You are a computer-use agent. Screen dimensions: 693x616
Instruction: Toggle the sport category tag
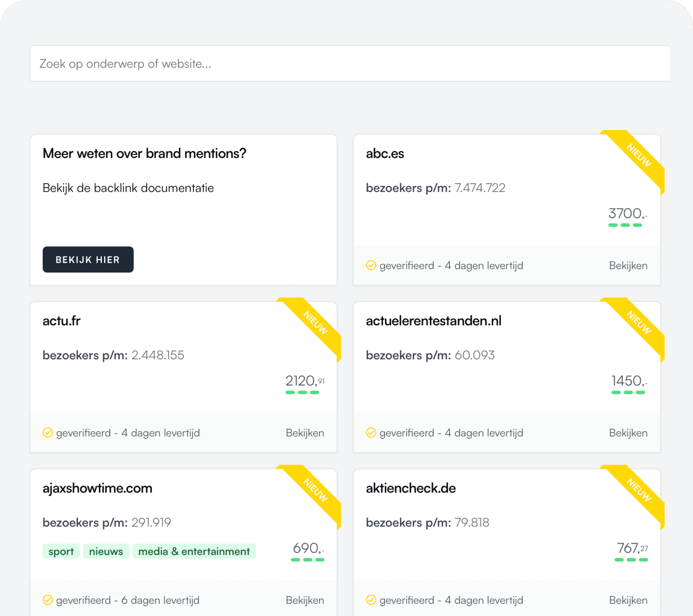[x=61, y=551]
